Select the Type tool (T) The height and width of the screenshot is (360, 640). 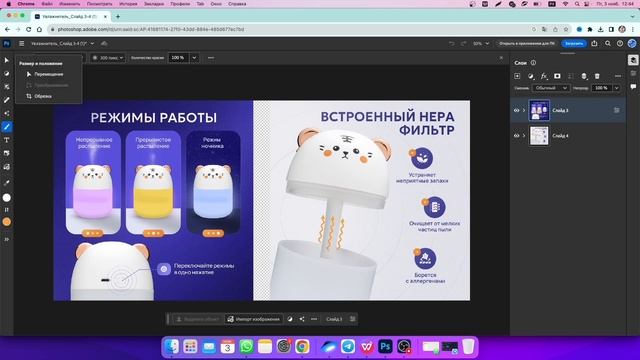tap(7, 140)
